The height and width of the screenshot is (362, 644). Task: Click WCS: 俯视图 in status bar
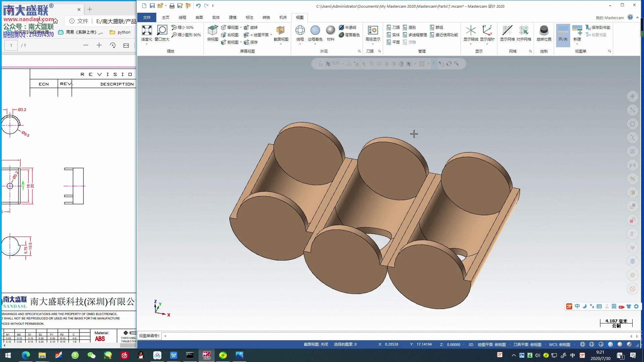click(559, 345)
